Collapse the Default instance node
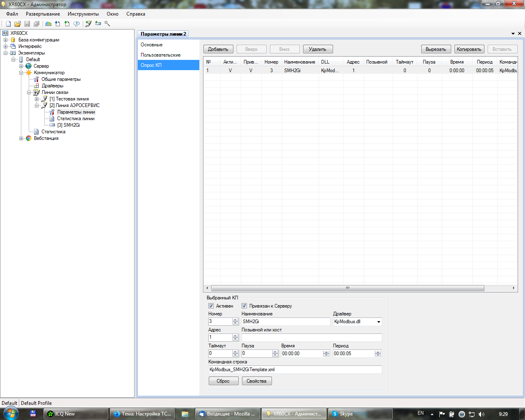Screen dimensions: 525x420 pos(13,59)
